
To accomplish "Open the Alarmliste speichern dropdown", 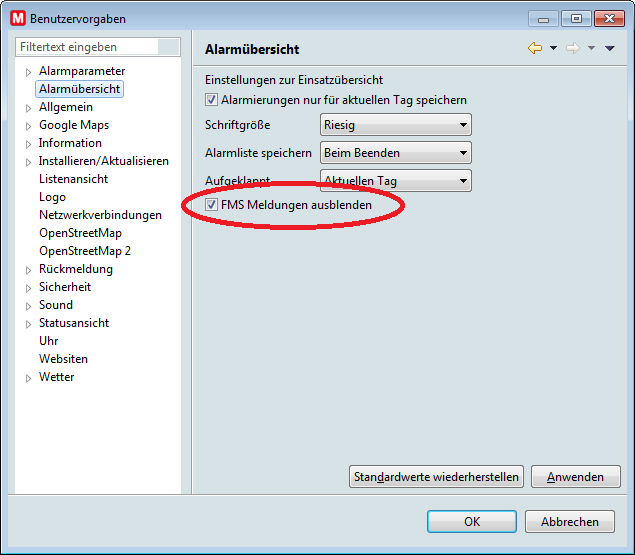I will (x=395, y=153).
